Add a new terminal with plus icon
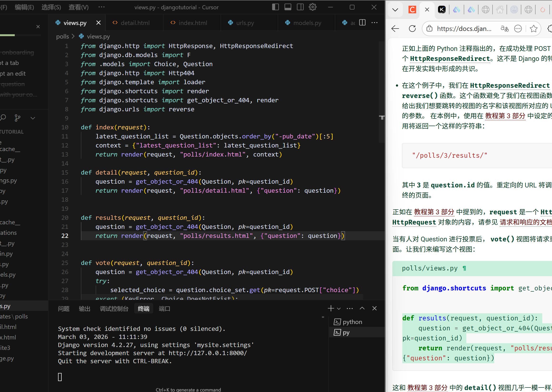 tap(331, 308)
